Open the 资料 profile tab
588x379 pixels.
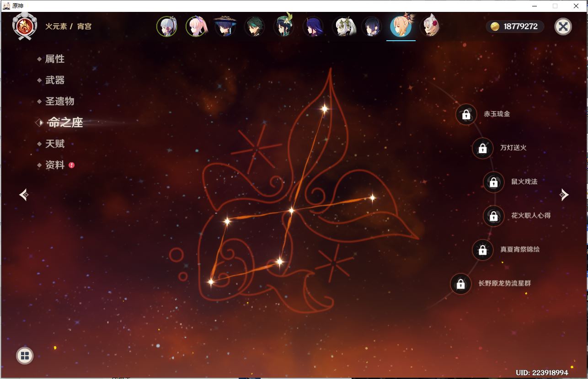pos(55,165)
